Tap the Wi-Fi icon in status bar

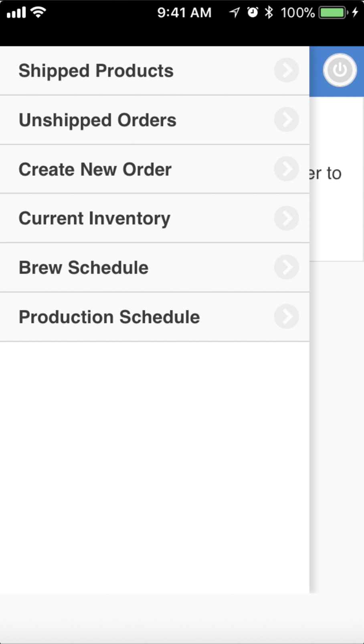click(x=38, y=12)
